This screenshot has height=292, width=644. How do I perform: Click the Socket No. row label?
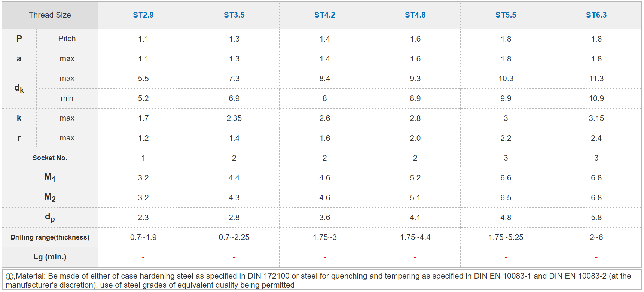pyautogui.click(x=50, y=158)
